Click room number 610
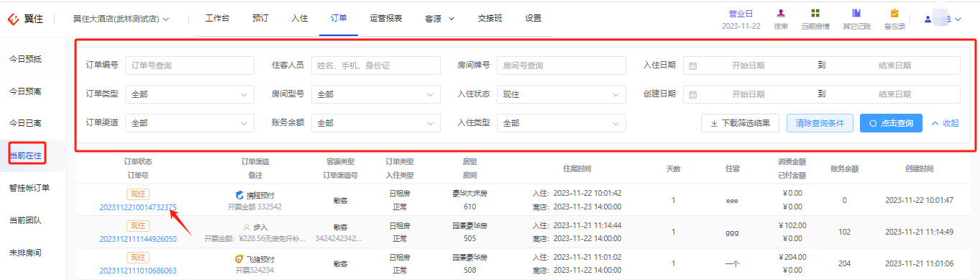Image resolution: width=980 pixels, height=280 pixels. pos(470,207)
